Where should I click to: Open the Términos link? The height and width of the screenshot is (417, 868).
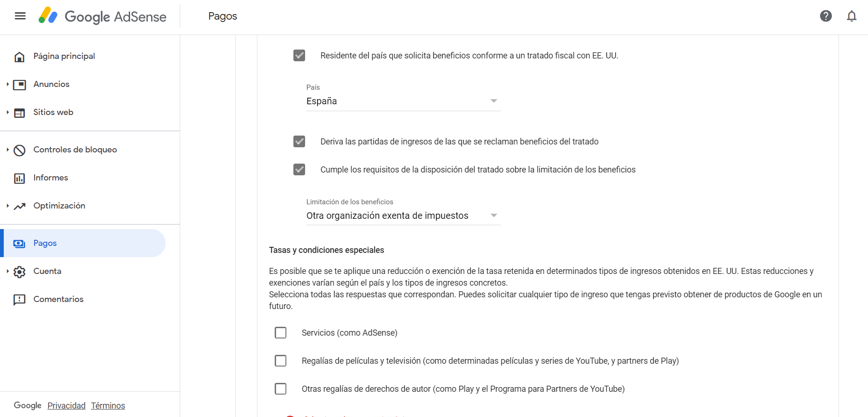tap(108, 406)
